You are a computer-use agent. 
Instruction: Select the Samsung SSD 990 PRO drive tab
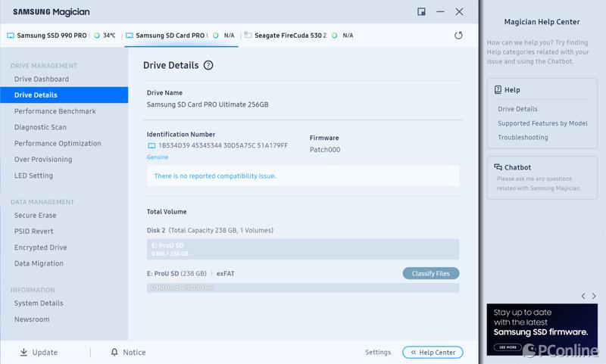61,36
